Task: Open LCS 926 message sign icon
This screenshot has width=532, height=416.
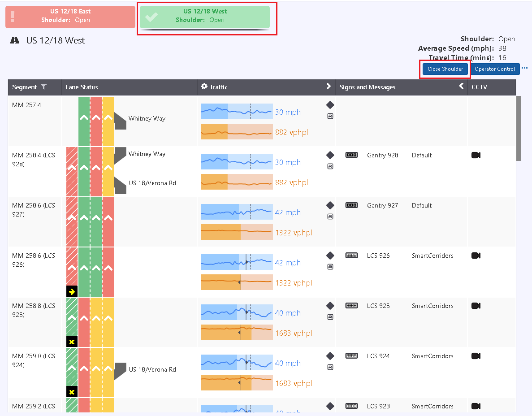Action: tap(351, 256)
